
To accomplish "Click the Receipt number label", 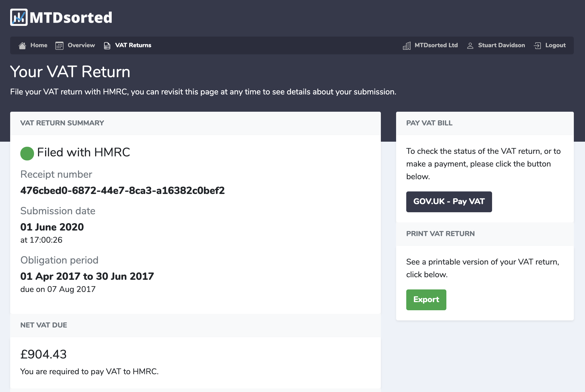I will click(56, 174).
